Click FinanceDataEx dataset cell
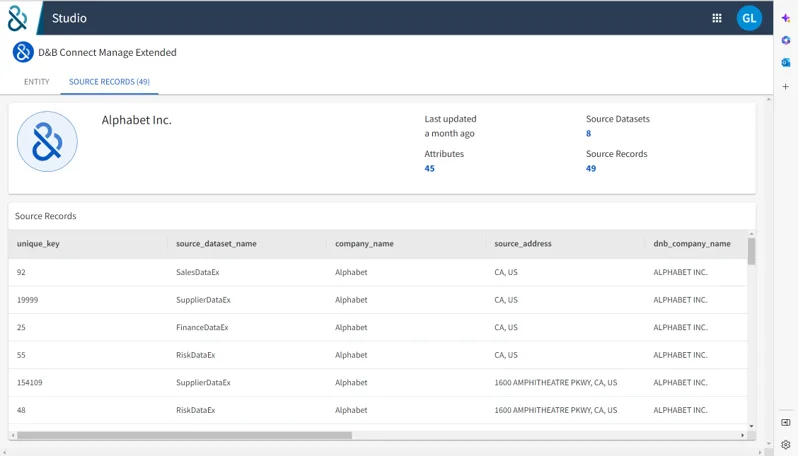The width and height of the screenshot is (798, 456). (202, 327)
